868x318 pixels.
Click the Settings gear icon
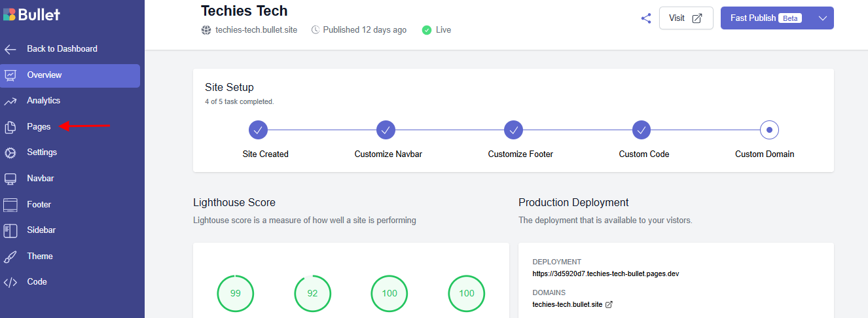pos(10,152)
